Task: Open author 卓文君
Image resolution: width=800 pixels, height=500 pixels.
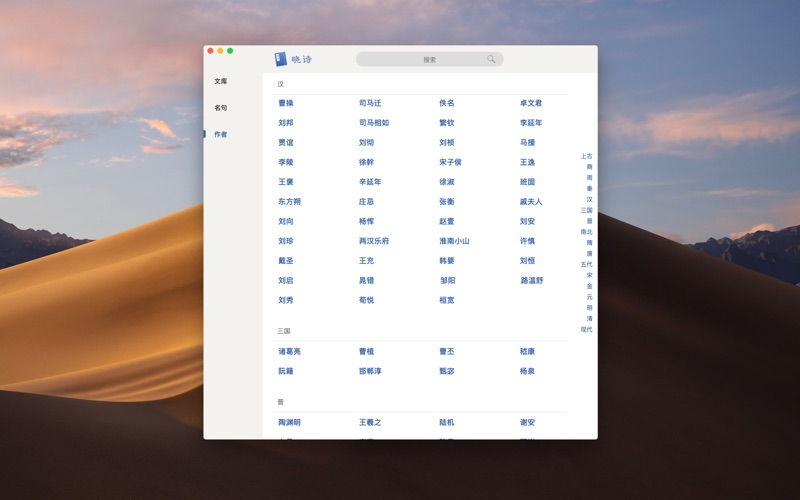Action: click(531, 103)
